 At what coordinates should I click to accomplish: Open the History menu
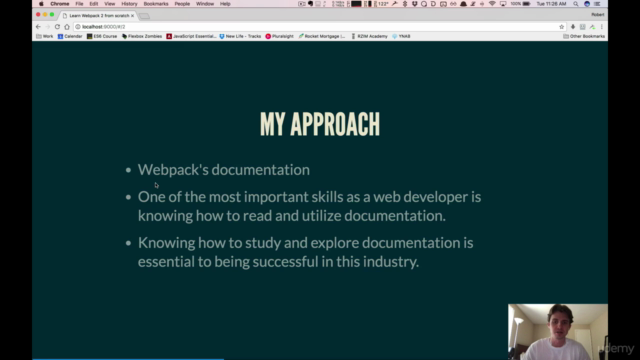click(129, 4)
